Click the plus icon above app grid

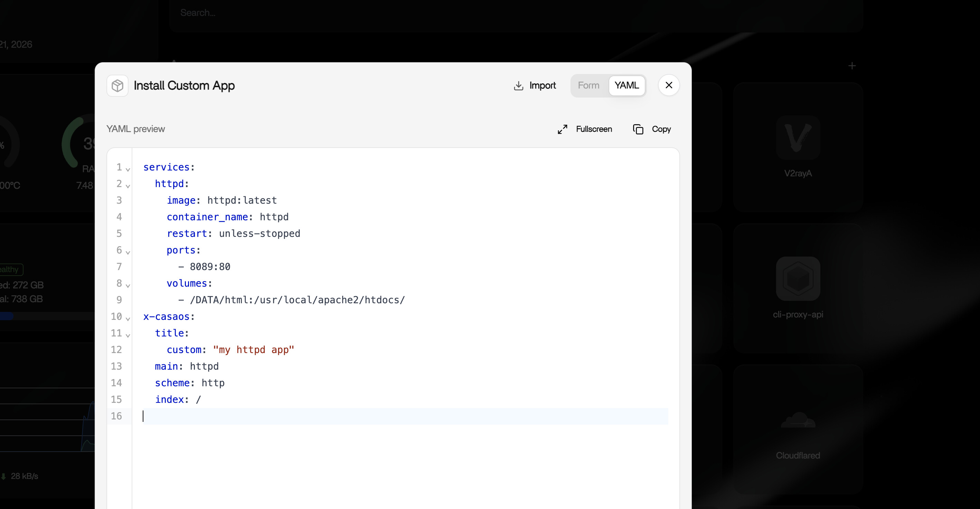pos(852,66)
